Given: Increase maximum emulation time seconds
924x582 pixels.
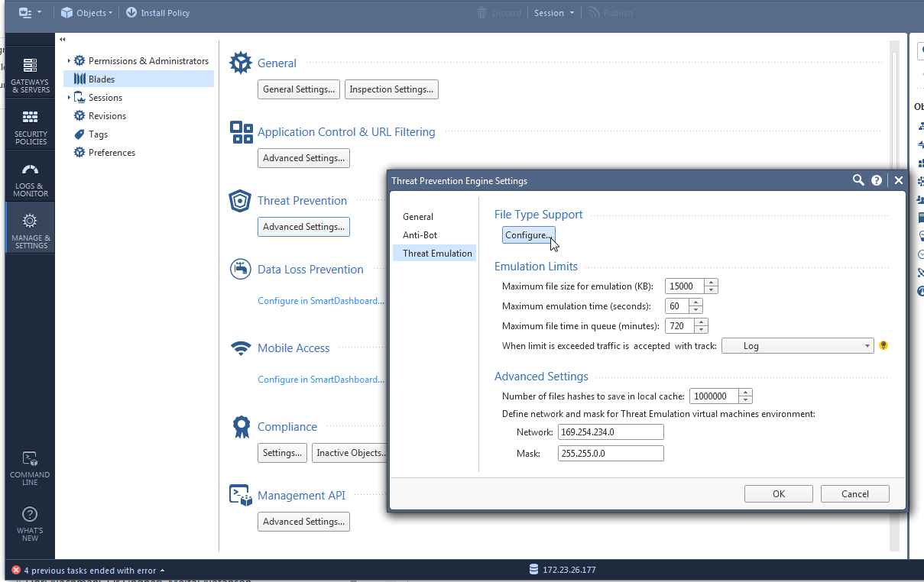Looking at the screenshot, I should [x=695, y=302].
